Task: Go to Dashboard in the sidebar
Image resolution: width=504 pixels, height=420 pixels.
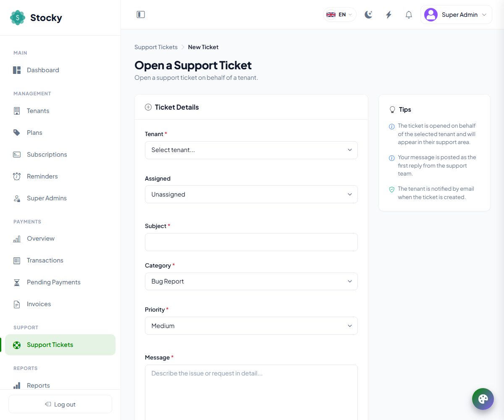Action: point(60,70)
